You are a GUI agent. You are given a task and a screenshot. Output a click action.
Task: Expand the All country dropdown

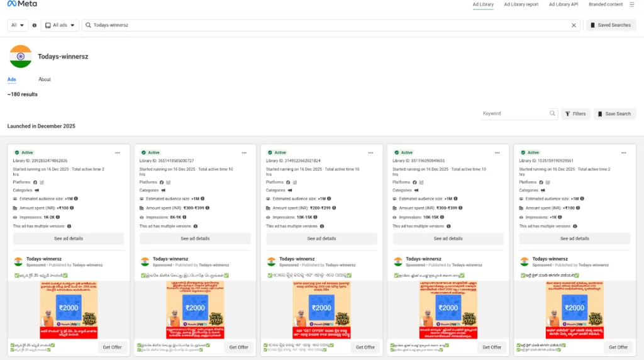point(18,25)
